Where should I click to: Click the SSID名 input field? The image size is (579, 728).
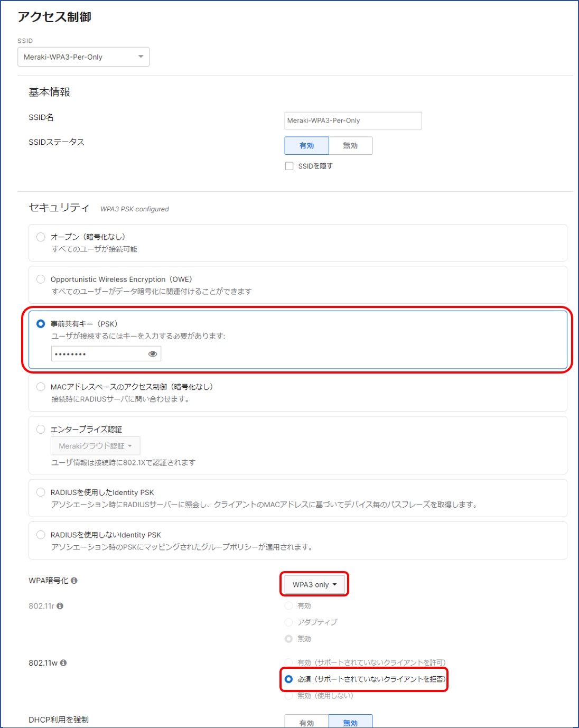click(x=353, y=120)
